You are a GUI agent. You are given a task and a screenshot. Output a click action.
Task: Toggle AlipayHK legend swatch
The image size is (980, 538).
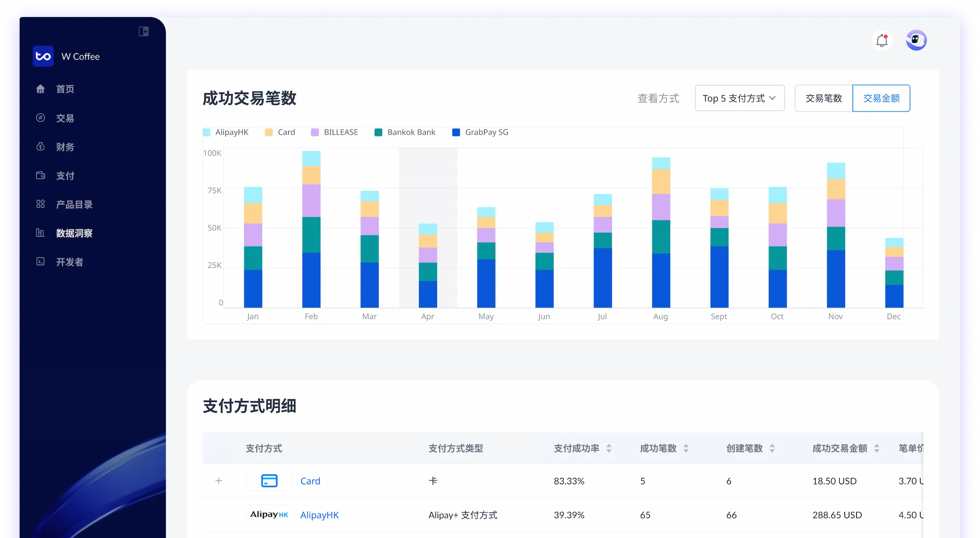[206, 132]
